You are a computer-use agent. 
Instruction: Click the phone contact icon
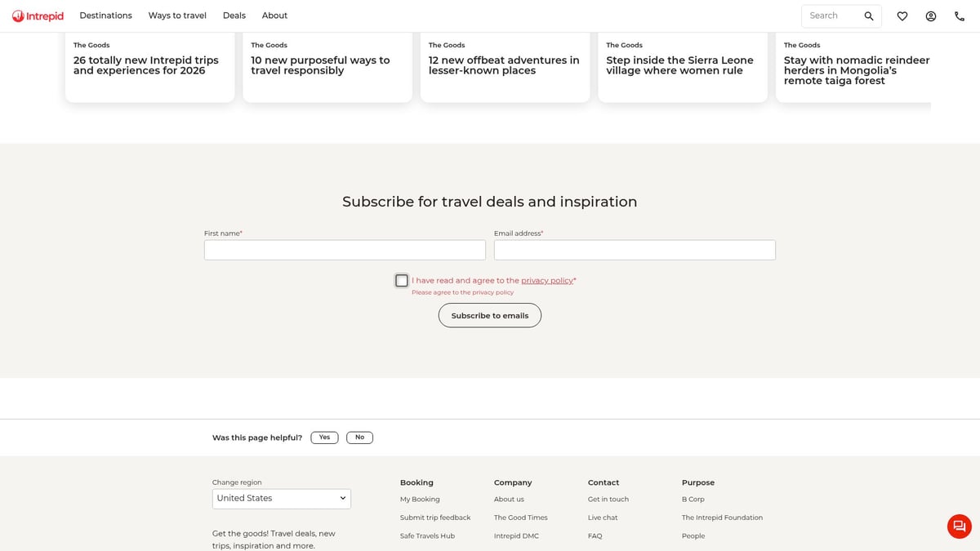960,16
